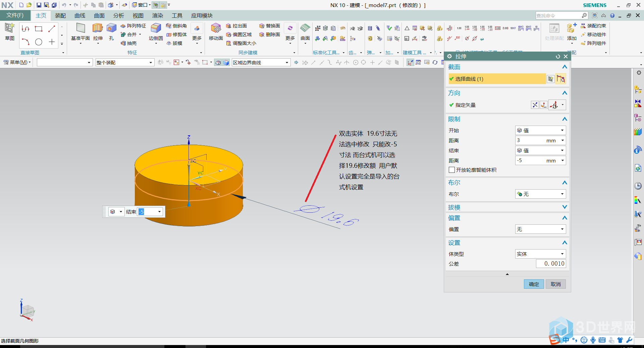Click the end distance field in dialog
This screenshot has width=644, height=348.
pyautogui.click(x=540, y=160)
